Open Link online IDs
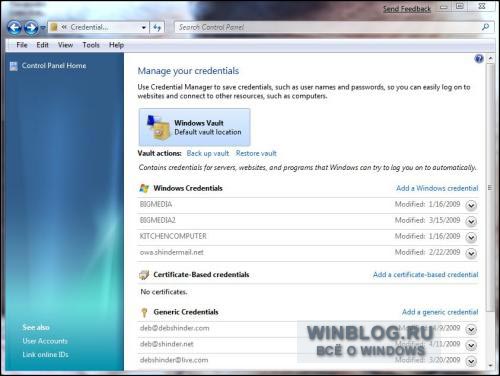Viewport: 500px width, 376px height. pos(46,355)
